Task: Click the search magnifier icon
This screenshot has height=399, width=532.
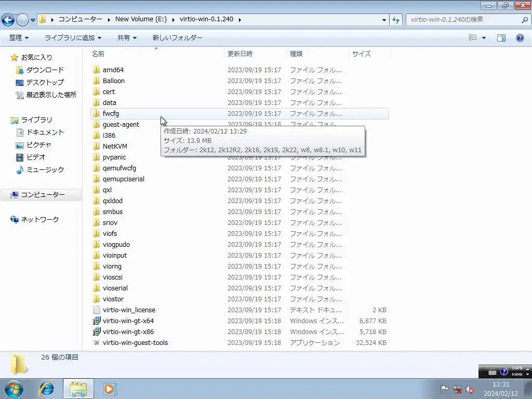Action: [525, 20]
